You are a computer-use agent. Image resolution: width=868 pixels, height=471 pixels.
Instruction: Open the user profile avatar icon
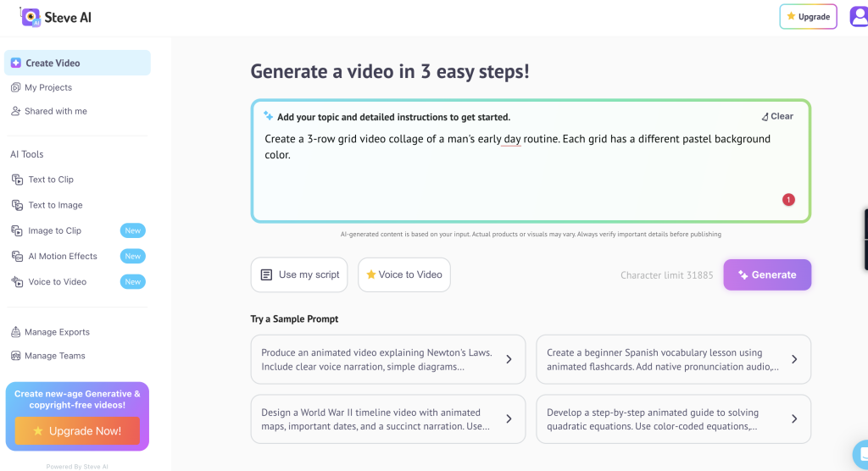(x=860, y=17)
